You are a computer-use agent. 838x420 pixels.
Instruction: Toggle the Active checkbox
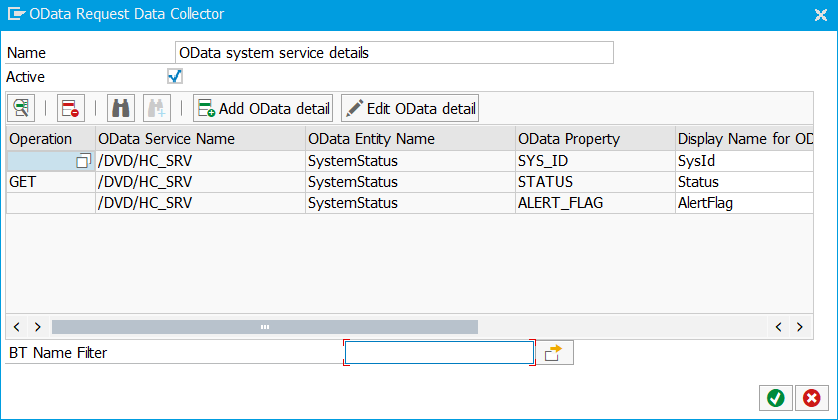[x=175, y=76]
